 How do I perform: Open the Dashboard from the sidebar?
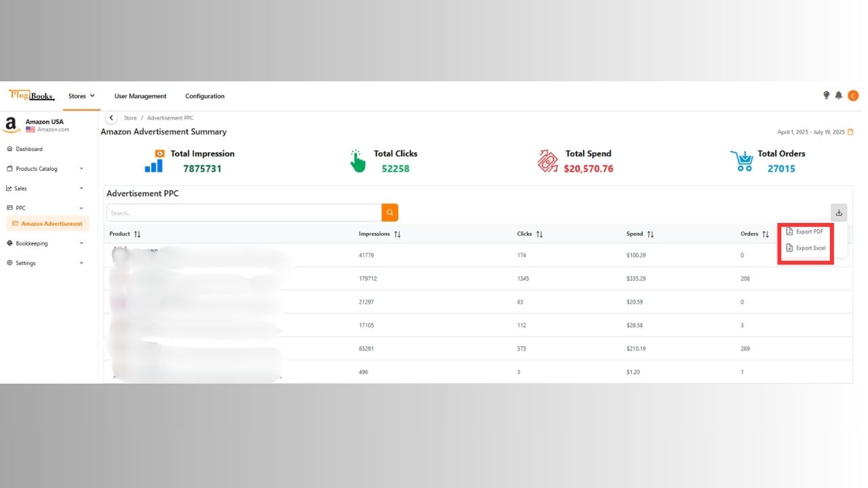point(28,148)
